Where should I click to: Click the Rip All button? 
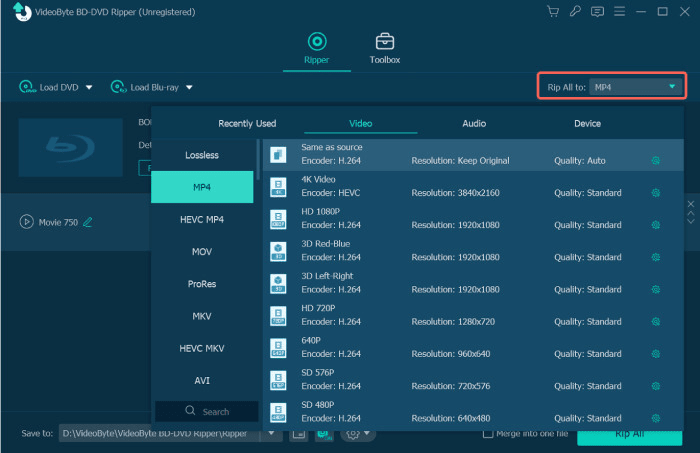[x=629, y=435]
